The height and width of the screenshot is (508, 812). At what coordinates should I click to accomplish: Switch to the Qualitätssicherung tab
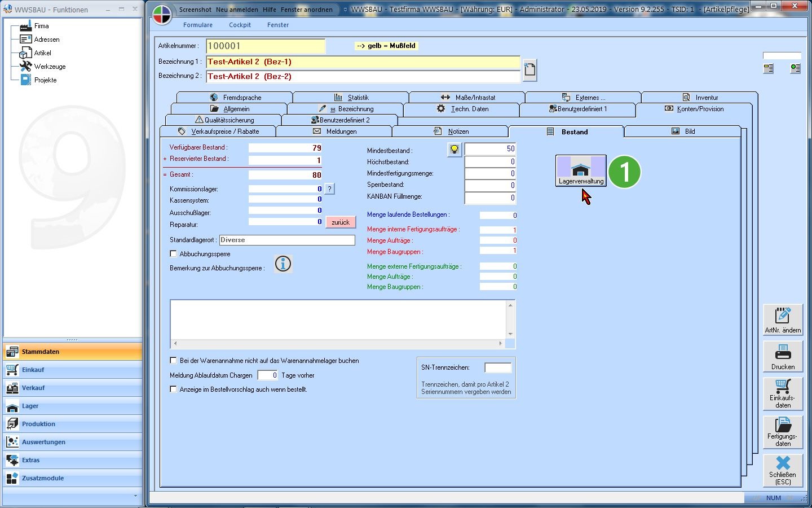pos(223,120)
